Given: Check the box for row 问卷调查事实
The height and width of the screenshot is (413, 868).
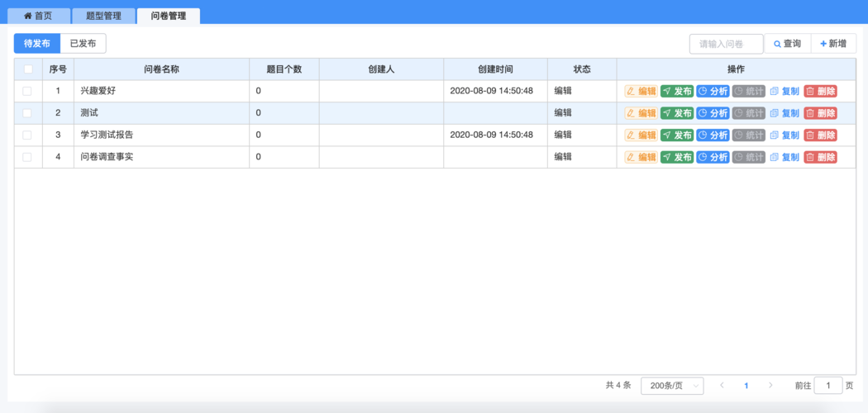Looking at the screenshot, I should point(27,157).
